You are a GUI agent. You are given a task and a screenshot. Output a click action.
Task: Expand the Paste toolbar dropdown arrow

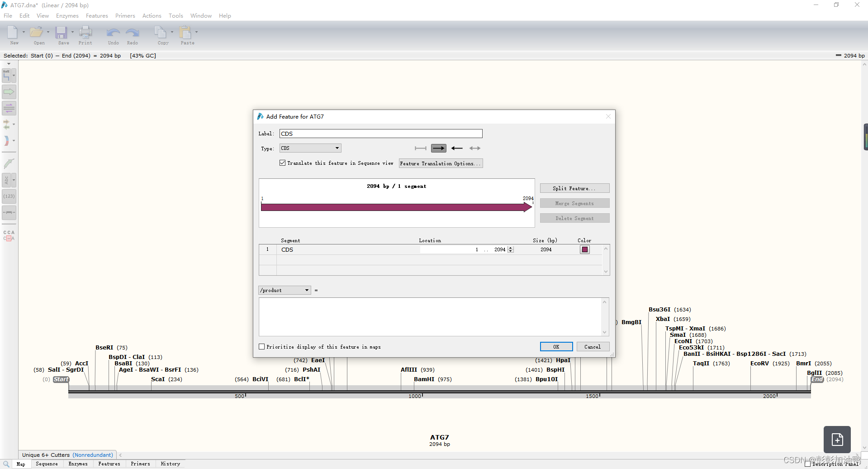coord(196,32)
